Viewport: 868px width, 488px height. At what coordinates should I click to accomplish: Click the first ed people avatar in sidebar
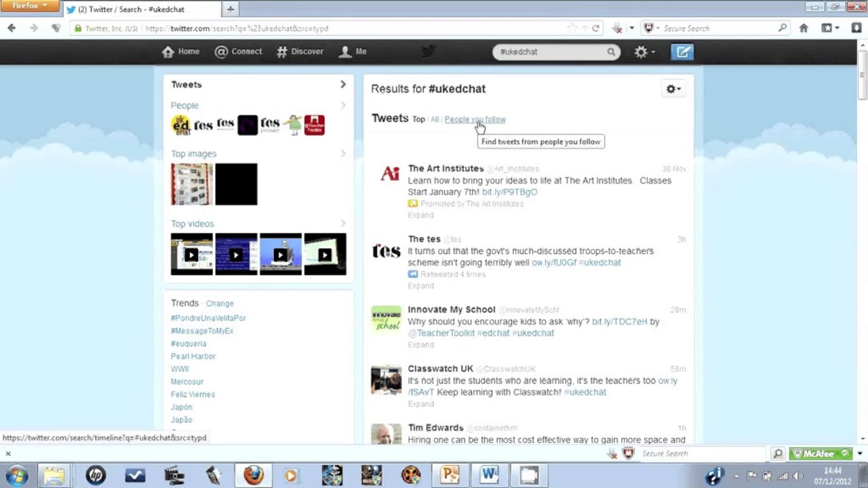click(x=180, y=125)
